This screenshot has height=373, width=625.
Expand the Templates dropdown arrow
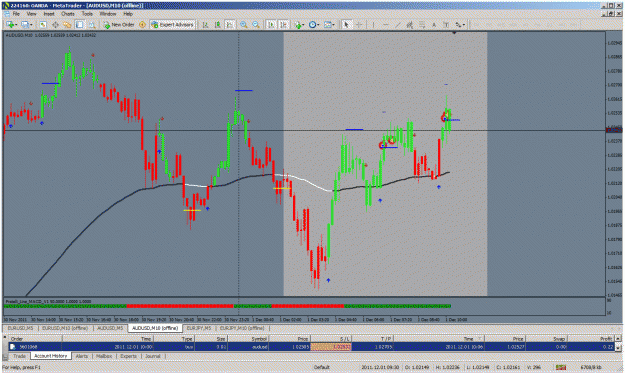(x=334, y=25)
